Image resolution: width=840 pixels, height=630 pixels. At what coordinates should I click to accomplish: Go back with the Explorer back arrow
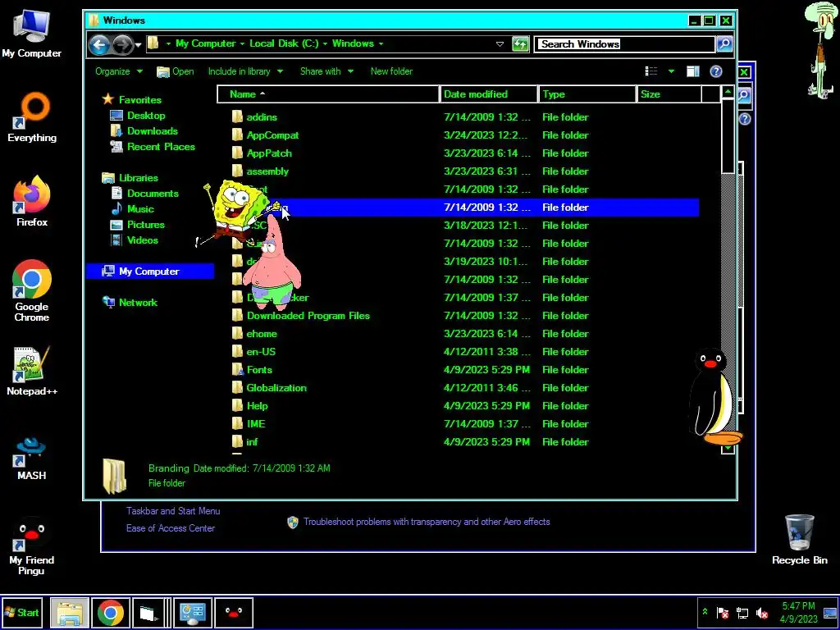pyautogui.click(x=99, y=44)
